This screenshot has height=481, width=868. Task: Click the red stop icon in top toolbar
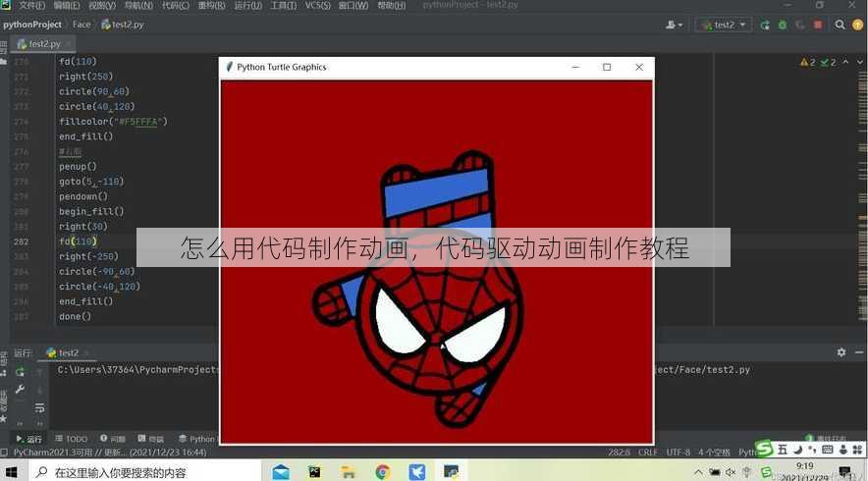(x=818, y=25)
